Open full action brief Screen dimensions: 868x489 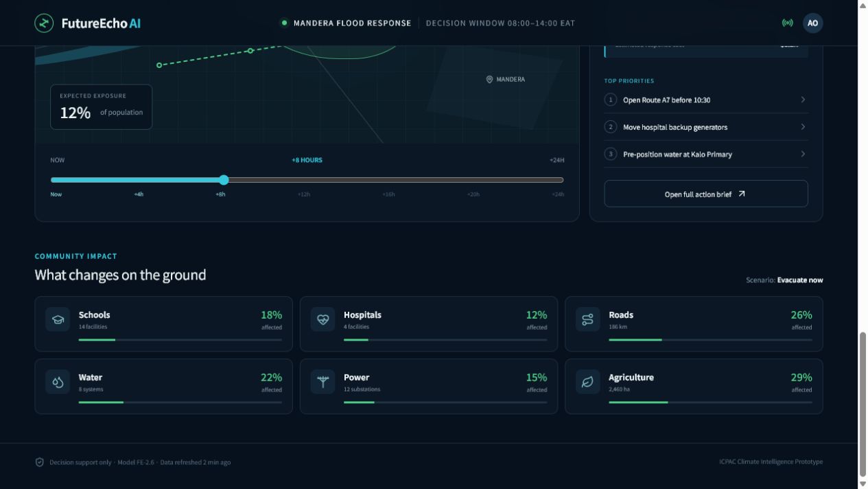click(705, 194)
